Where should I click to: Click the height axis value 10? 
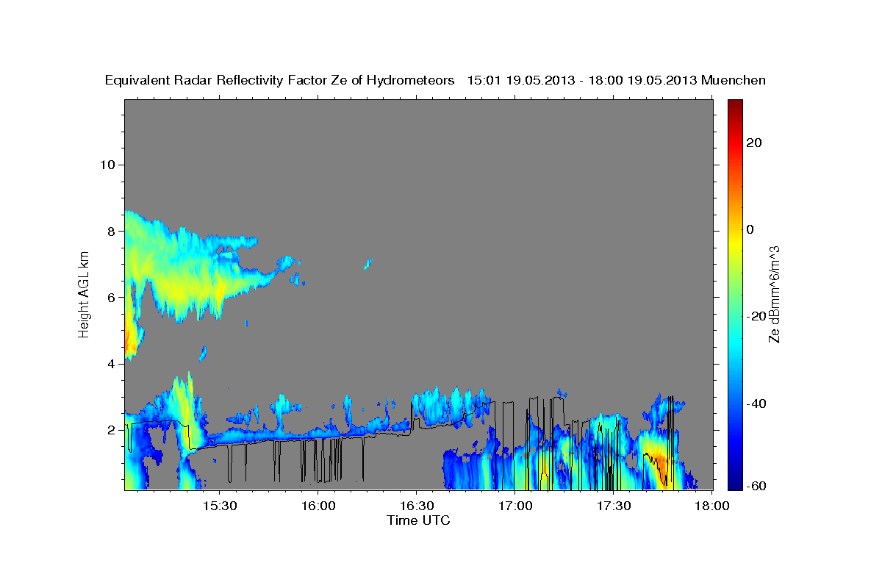[107, 165]
